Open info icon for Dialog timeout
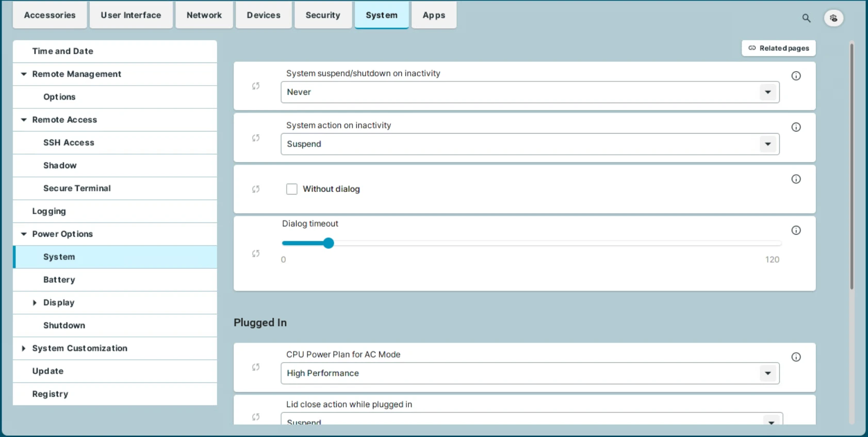Viewport: 868px width, 437px height. pyautogui.click(x=796, y=231)
